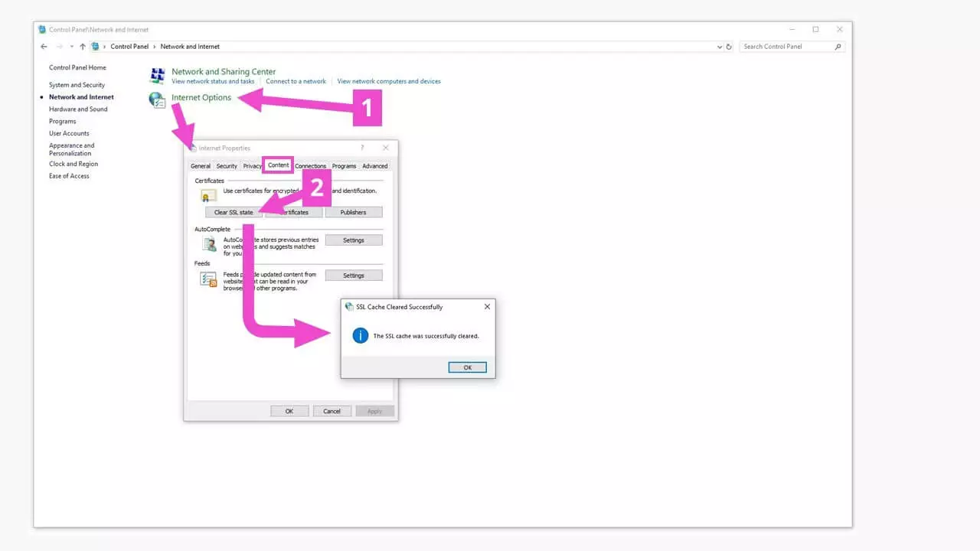Open Programs category in sidebar

[x=62, y=122]
